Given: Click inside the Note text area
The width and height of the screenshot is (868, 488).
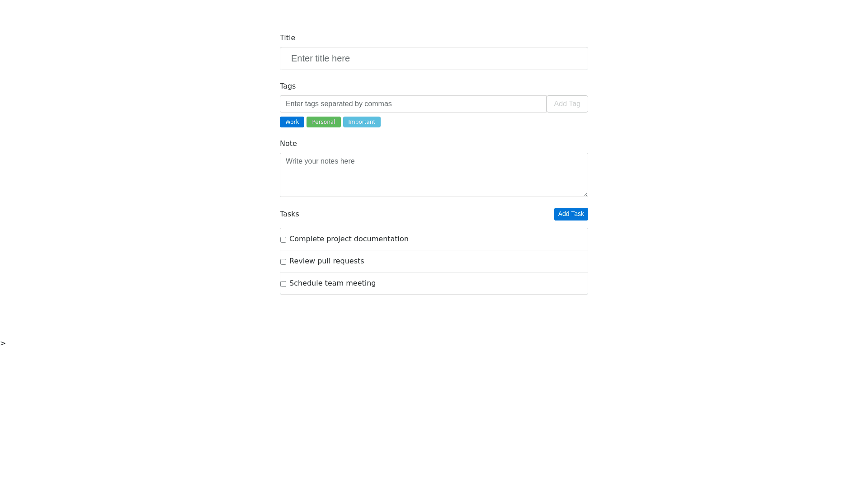Looking at the screenshot, I should (434, 175).
